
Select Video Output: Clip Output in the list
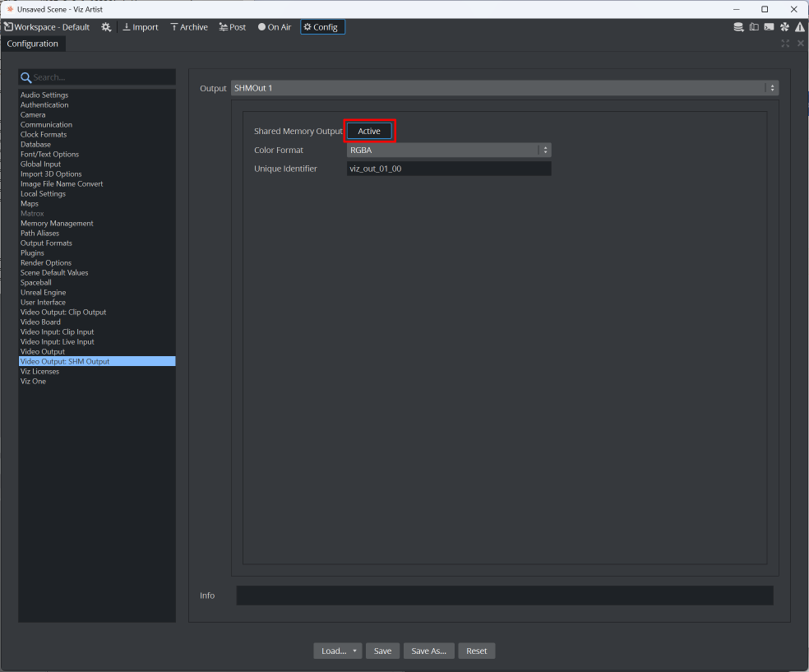pos(63,313)
